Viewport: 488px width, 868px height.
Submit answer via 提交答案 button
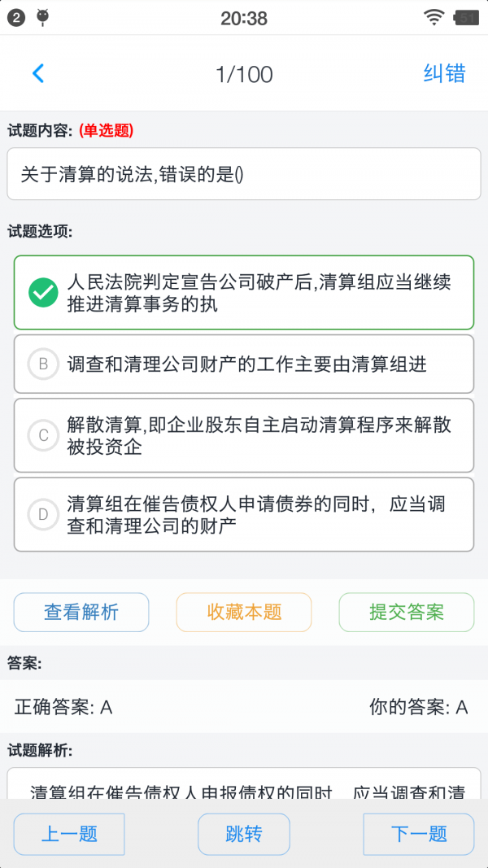click(x=406, y=612)
